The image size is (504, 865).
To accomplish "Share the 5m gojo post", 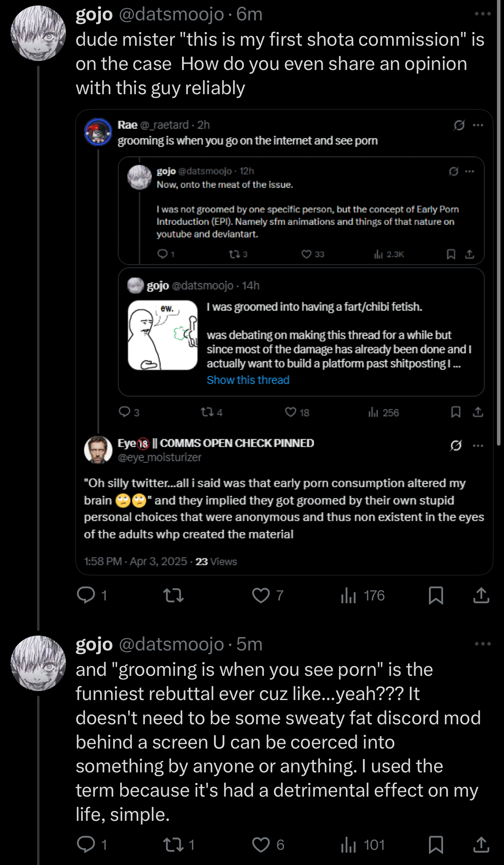I will coord(481,845).
